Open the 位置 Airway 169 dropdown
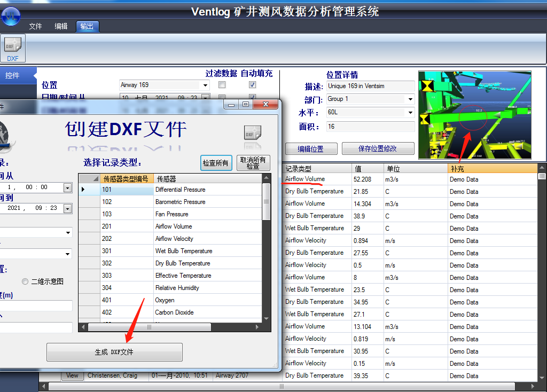547x392 pixels. pos(206,85)
